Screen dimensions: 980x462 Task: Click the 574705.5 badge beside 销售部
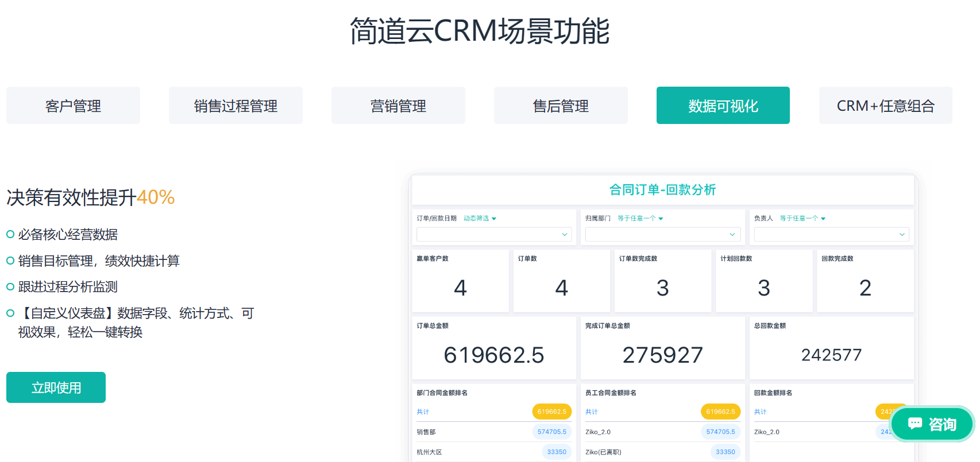click(x=552, y=432)
